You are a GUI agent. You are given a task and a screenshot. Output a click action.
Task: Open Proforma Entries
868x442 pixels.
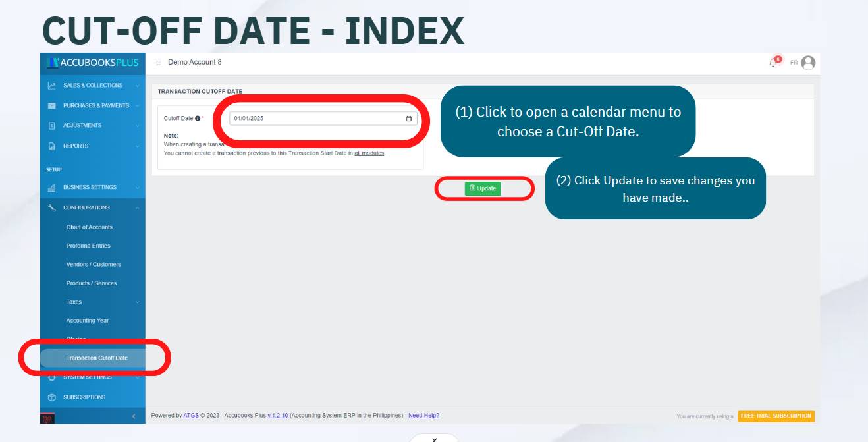[88, 246]
